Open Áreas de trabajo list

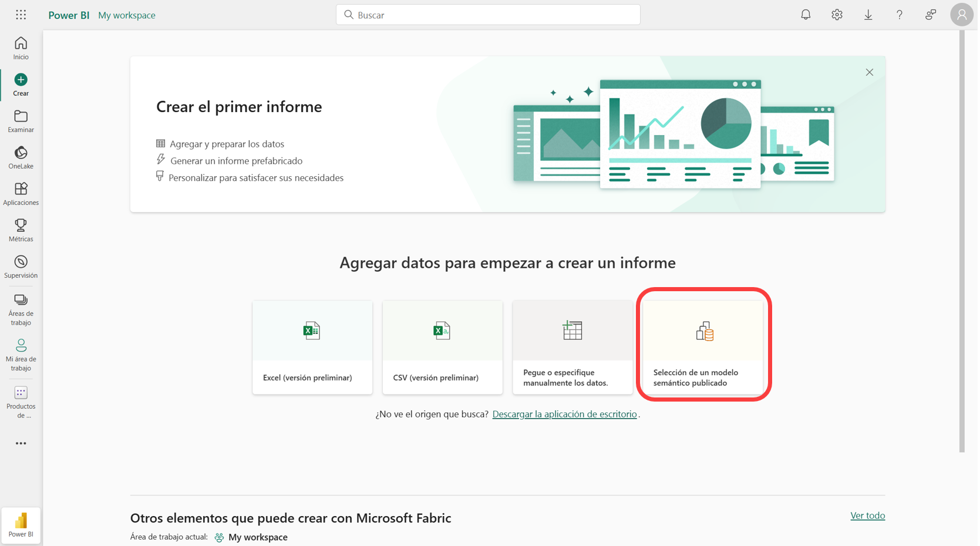coord(21,310)
